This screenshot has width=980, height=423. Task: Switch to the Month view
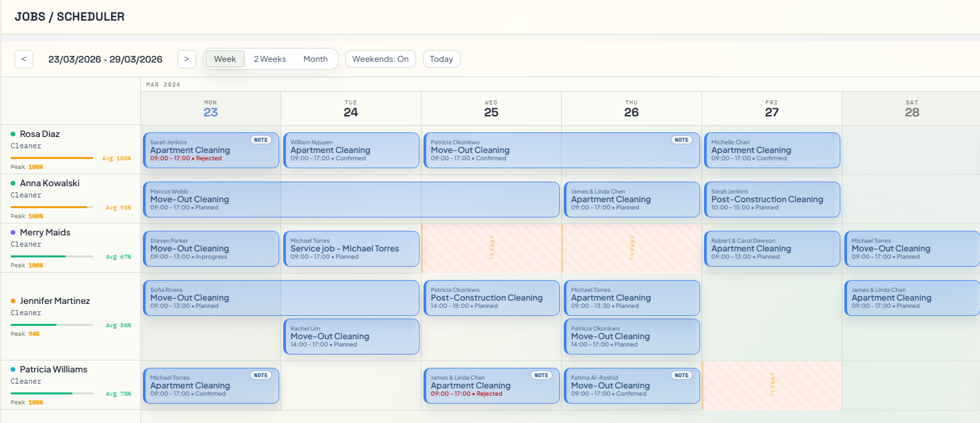click(x=316, y=59)
